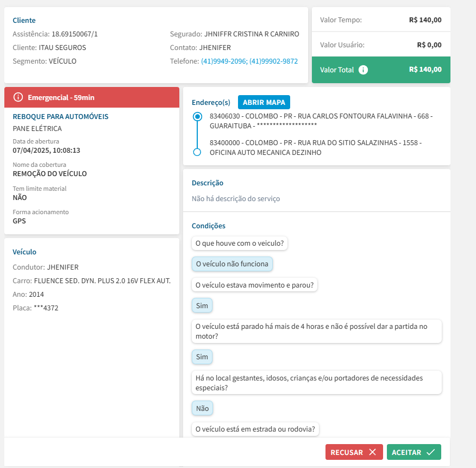The height and width of the screenshot is (468, 476).
Task: Click the 'Não' answer chip
Action: [202, 408]
